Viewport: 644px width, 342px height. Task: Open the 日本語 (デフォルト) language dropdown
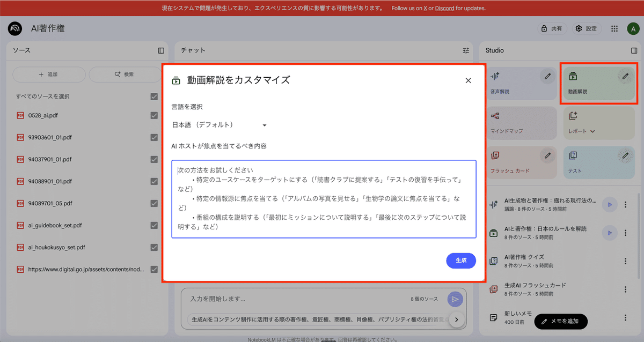pos(219,125)
